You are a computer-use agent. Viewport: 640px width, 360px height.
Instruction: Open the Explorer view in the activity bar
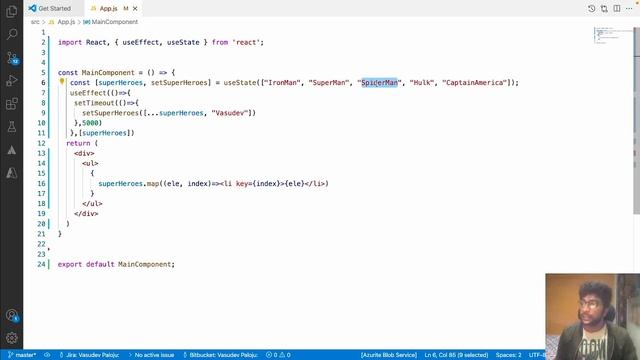click(x=11, y=11)
